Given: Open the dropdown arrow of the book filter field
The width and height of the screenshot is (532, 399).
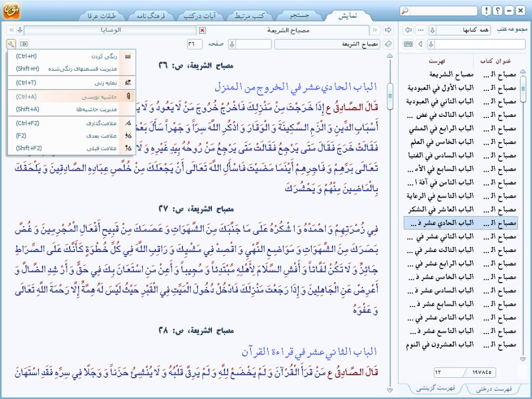Looking at the screenshot, I should [x=431, y=44].
